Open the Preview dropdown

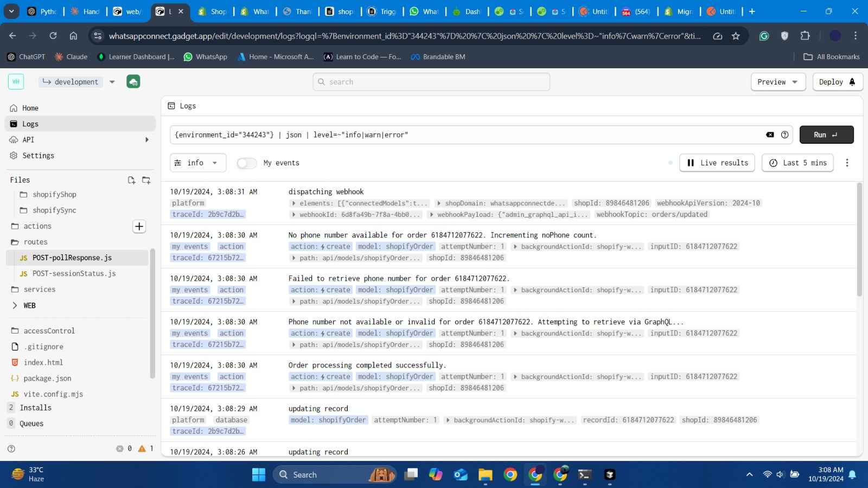click(777, 82)
